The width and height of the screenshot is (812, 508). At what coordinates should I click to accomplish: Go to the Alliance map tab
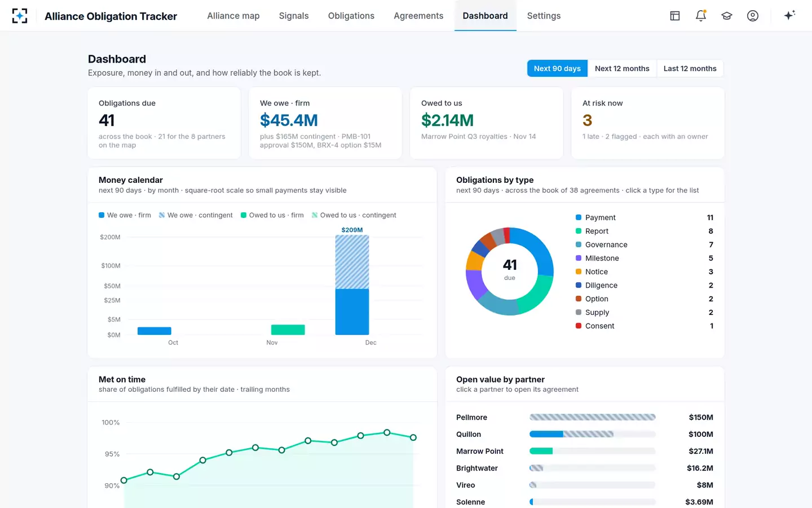coord(233,16)
